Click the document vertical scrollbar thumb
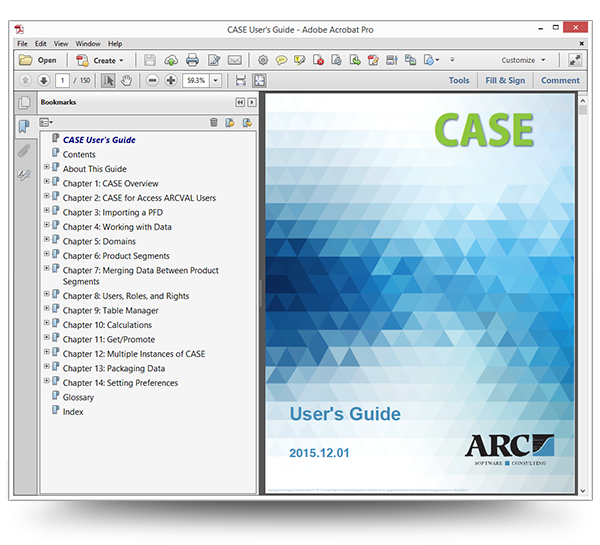This screenshot has width=600, height=545. [582, 110]
